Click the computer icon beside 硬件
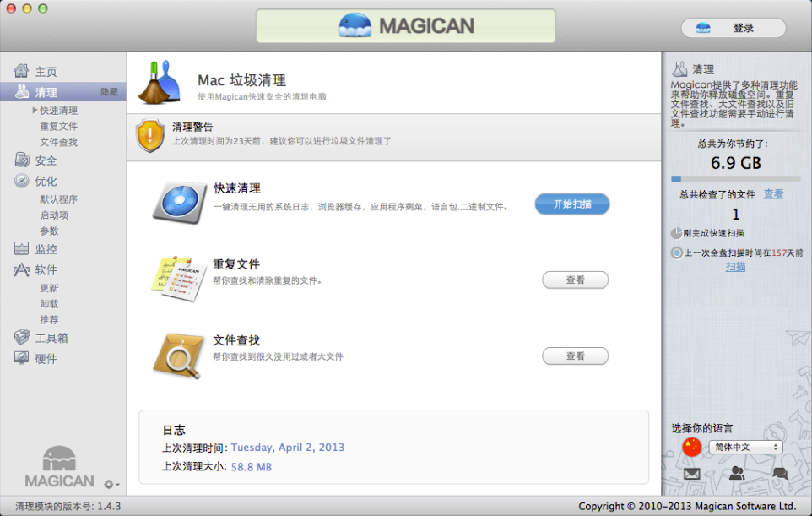The image size is (812, 516). point(21,358)
